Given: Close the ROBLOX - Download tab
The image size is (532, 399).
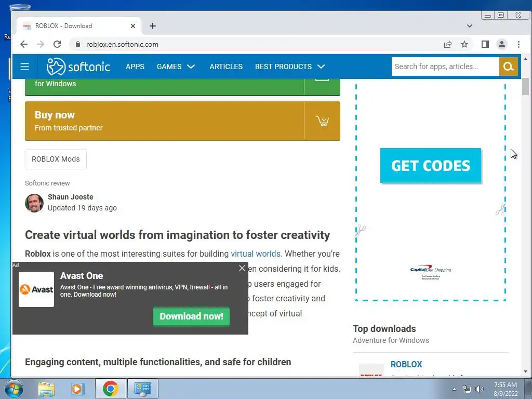Looking at the screenshot, I should pyautogui.click(x=133, y=26).
